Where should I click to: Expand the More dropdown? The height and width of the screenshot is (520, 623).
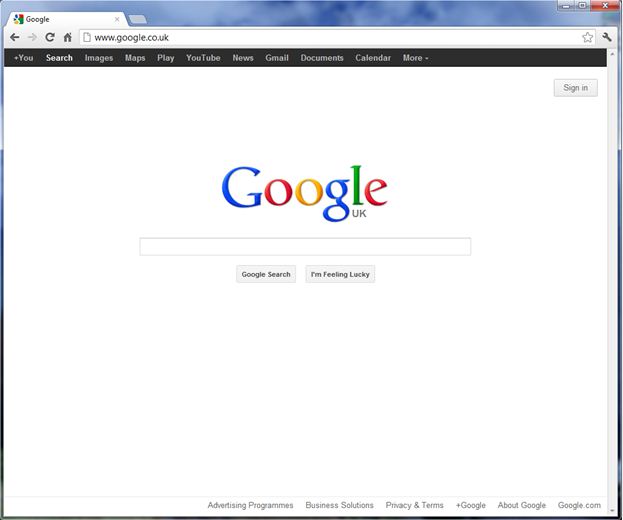(x=416, y=58)
